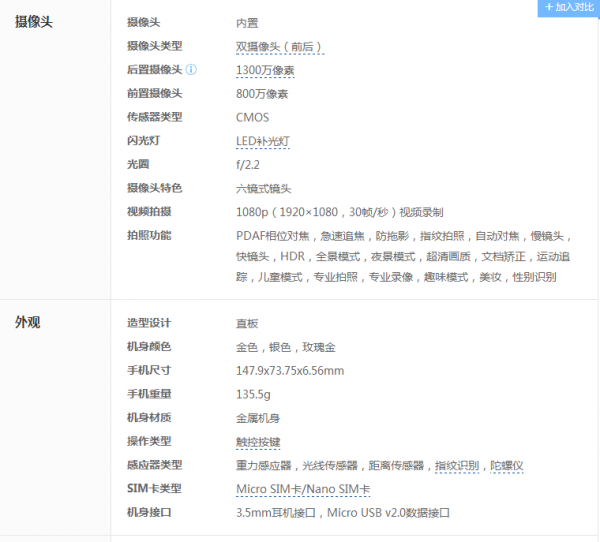This screenshot has height=542, width=600.
Task: Click the f/2.2 aperture value
Action: pyautogui.click(x=248, y=165)
